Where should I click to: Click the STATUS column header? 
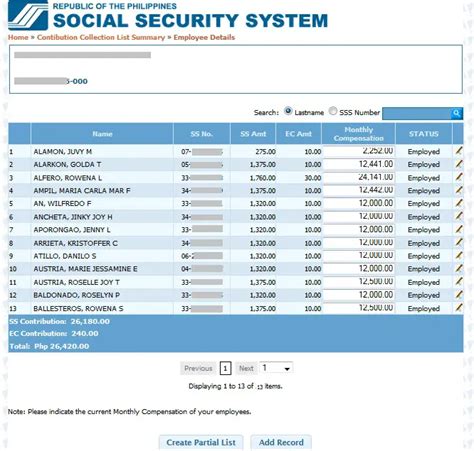click(x=424, y=134)
